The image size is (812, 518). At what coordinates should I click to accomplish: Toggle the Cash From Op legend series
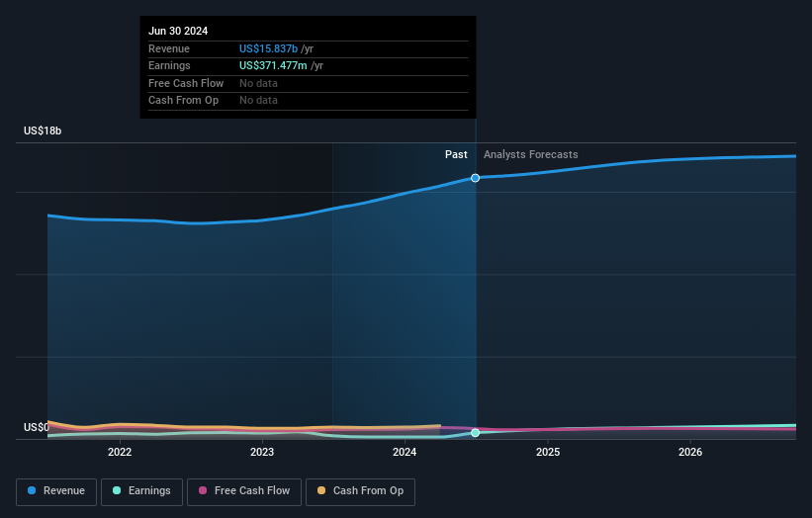[360, 491]
